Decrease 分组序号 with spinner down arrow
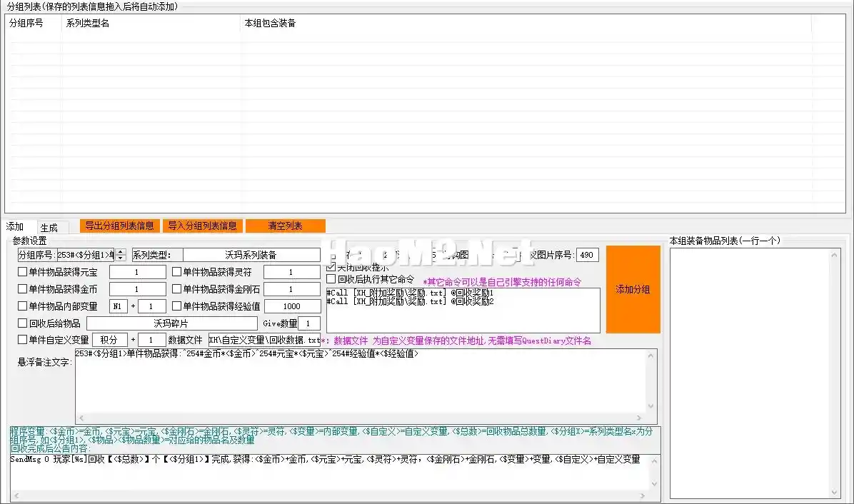854x504 pixels. click(121, 258)
